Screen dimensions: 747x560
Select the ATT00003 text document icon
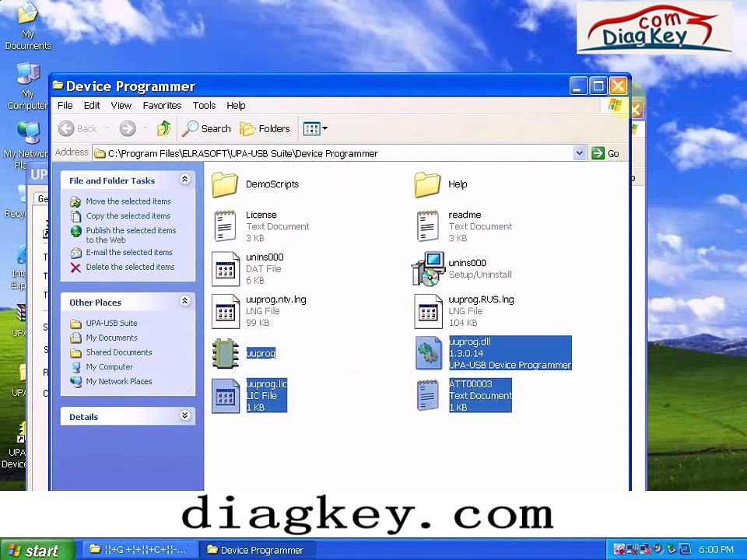click(x=427, y=395)
